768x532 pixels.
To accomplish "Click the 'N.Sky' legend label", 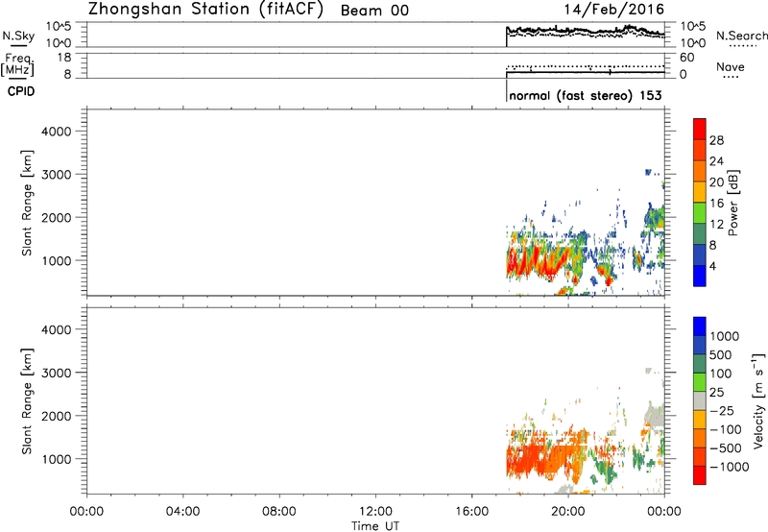I will tap(18, 36).
